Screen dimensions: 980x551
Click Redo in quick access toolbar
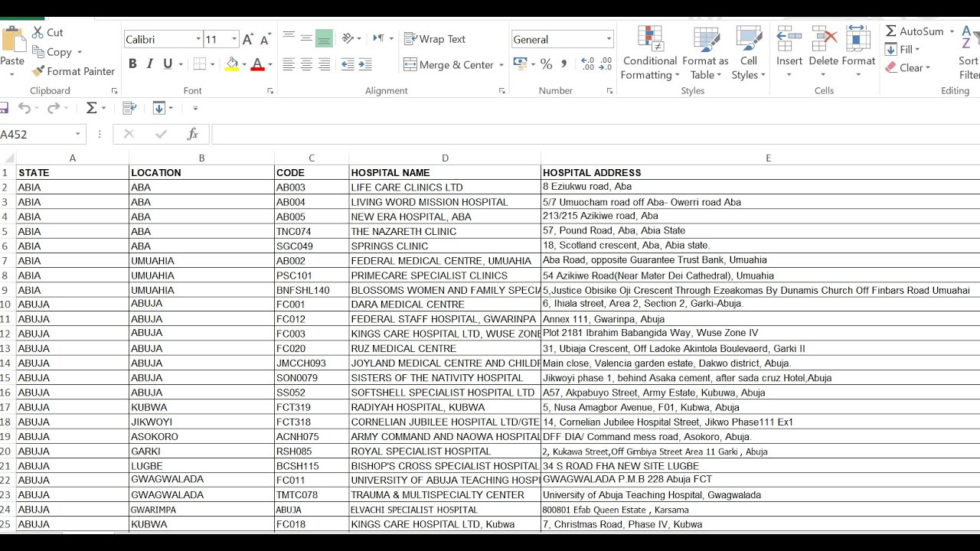click(53, 108)
